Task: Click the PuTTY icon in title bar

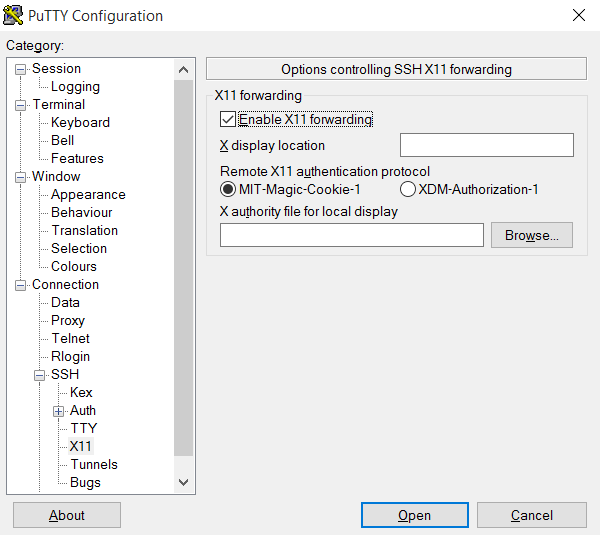Action: [x=15, y=15]
